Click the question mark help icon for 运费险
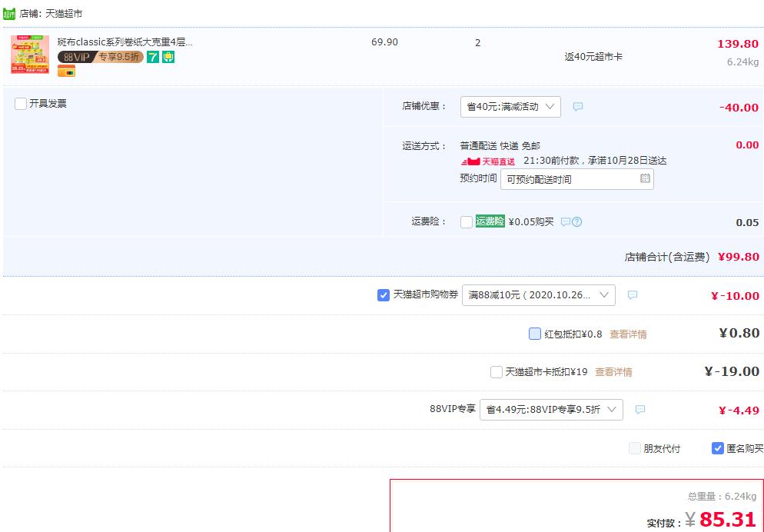Screen dimensions: 764x532 coord(577,222)
